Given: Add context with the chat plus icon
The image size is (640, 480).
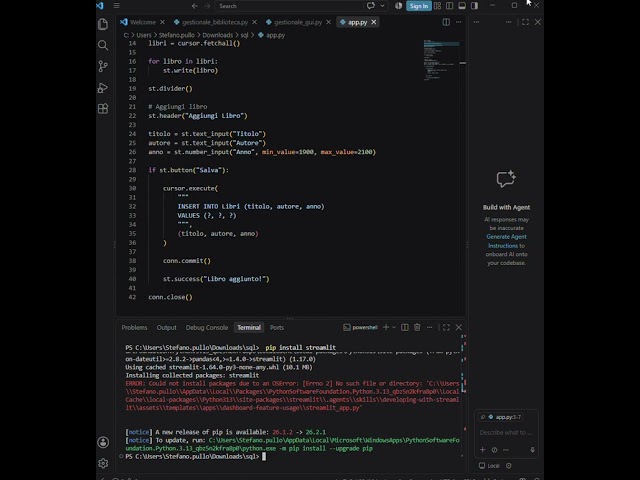Looking at the screenshot, I should [482, 450].
